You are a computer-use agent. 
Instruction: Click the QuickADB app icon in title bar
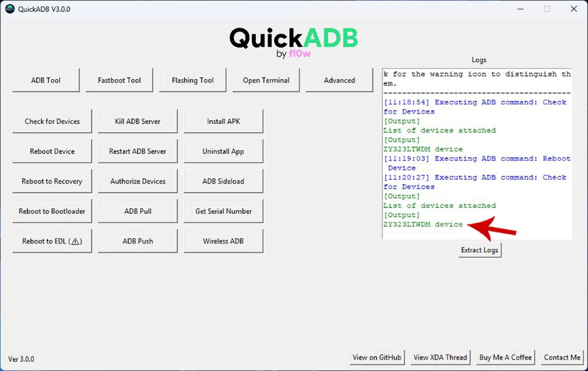pyautogui.click(x=10, y=9)
